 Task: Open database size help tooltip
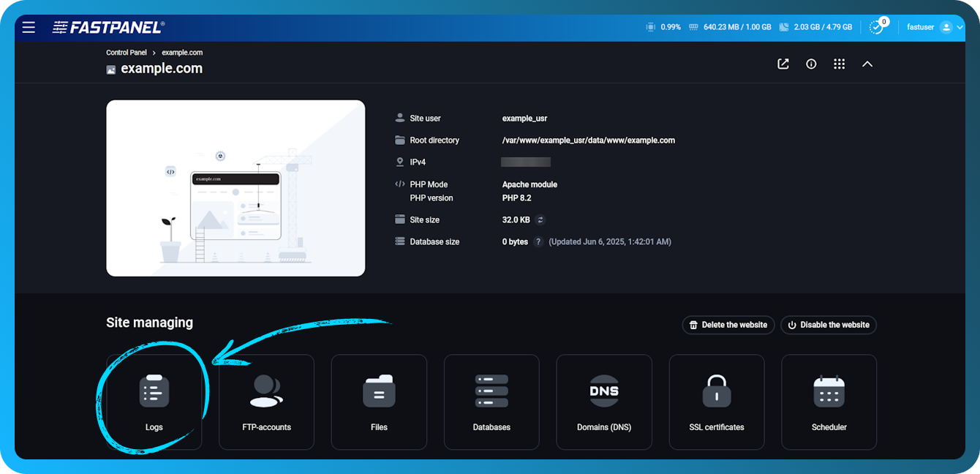pyautogui.click(x=538, y=241)
